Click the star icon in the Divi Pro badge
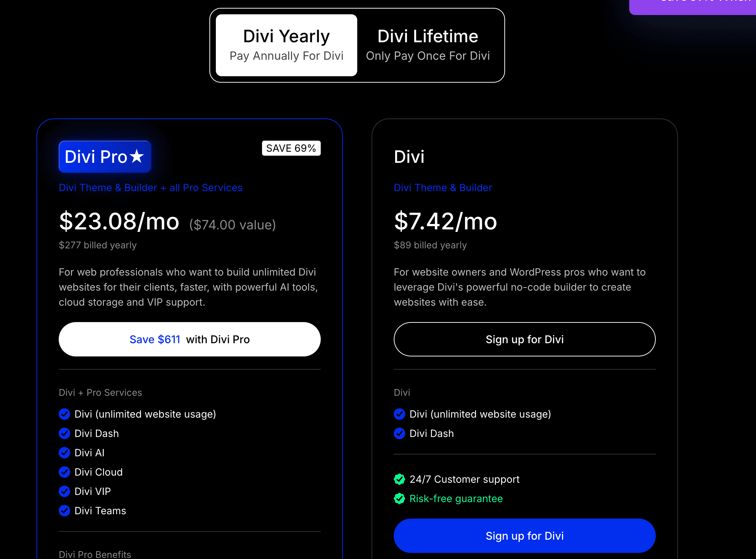 [137, 156]
